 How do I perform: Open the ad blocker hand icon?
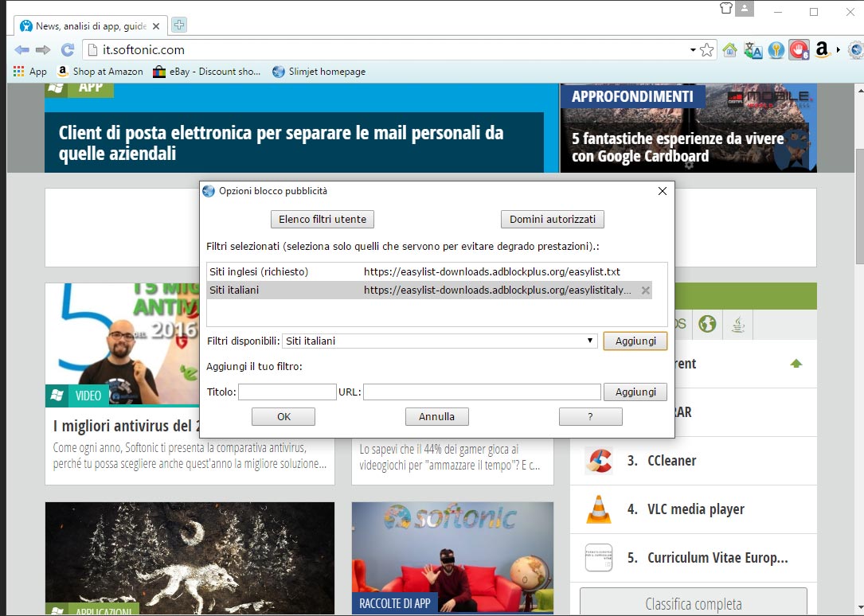(799, 50)
